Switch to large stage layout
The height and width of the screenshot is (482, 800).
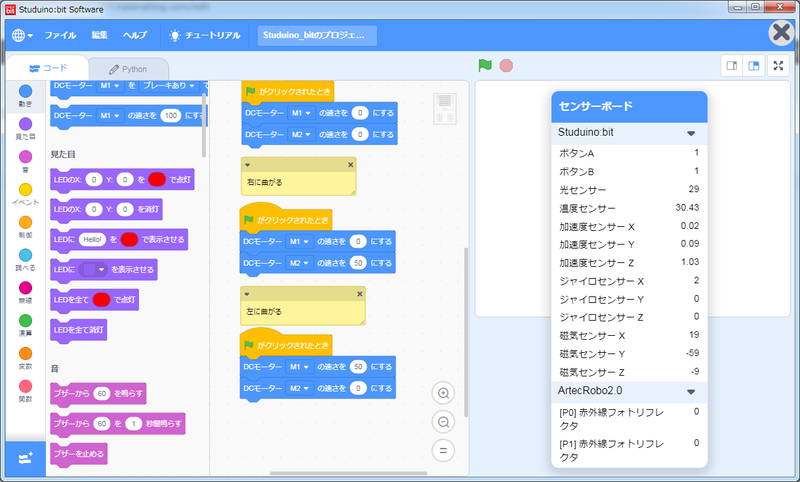point(754,66)
